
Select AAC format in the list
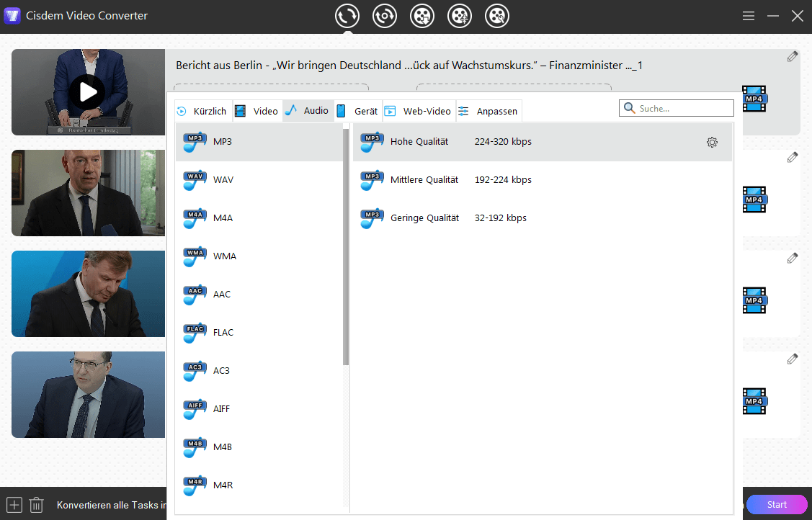[x=259, y=295]
